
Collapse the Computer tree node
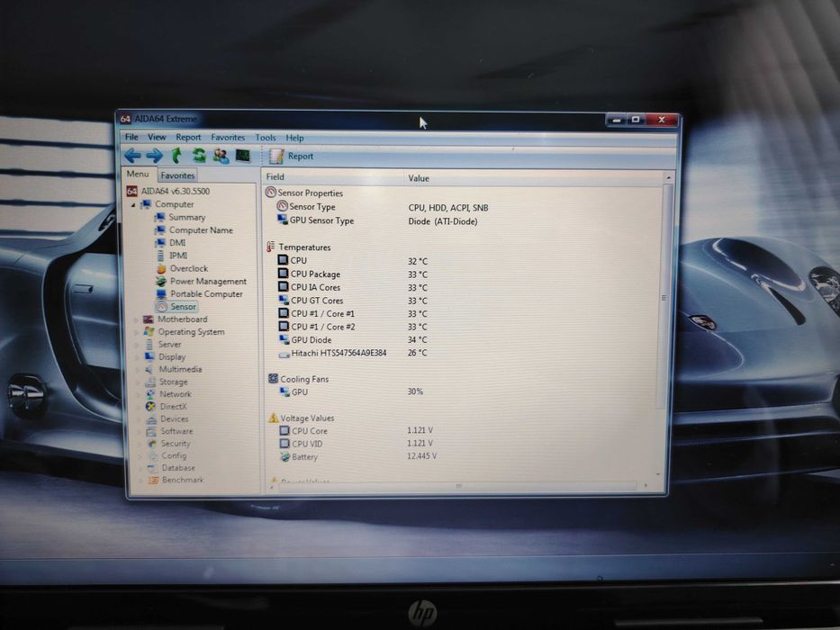coord(133,204)
